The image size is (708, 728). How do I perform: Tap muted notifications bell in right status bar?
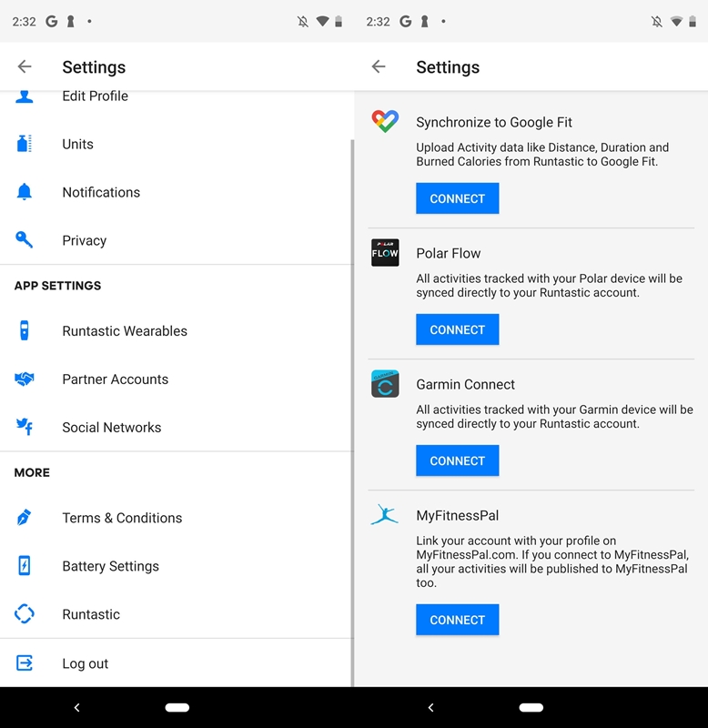click(x=656, y=21)
